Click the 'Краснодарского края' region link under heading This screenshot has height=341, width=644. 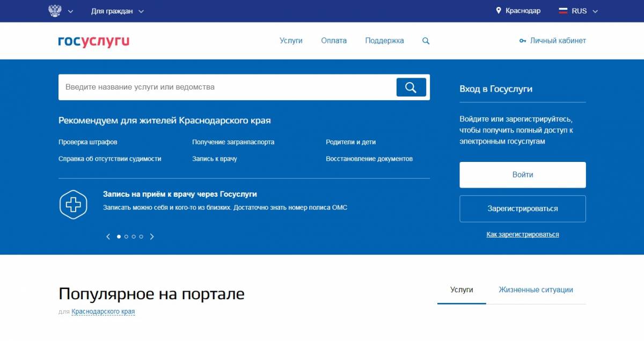coord(103,312)
